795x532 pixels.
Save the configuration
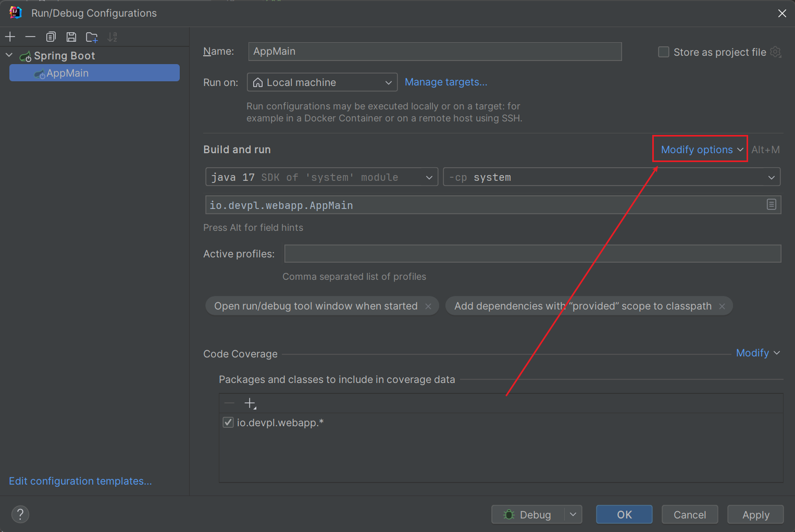point(71,36)
